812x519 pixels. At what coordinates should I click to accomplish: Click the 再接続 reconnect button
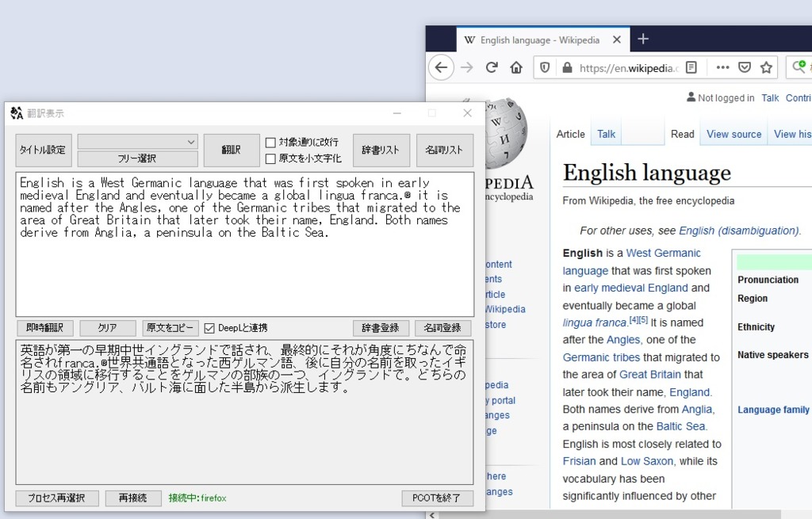click(133, 498)
